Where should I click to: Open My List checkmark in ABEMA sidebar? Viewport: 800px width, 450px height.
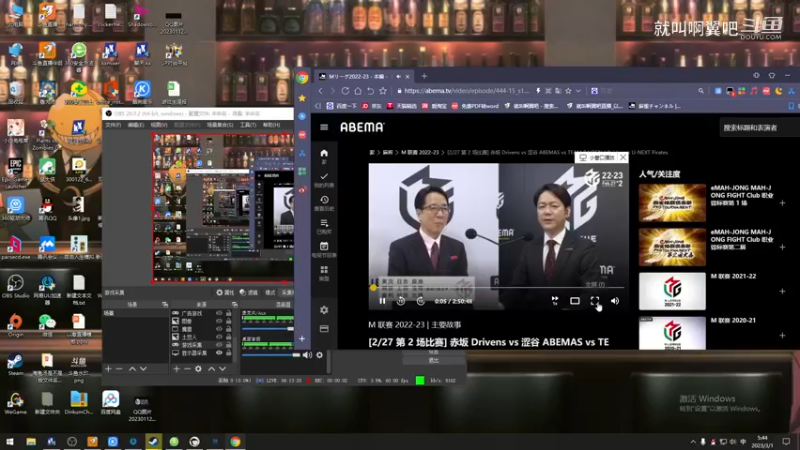[x=324, y=177]
